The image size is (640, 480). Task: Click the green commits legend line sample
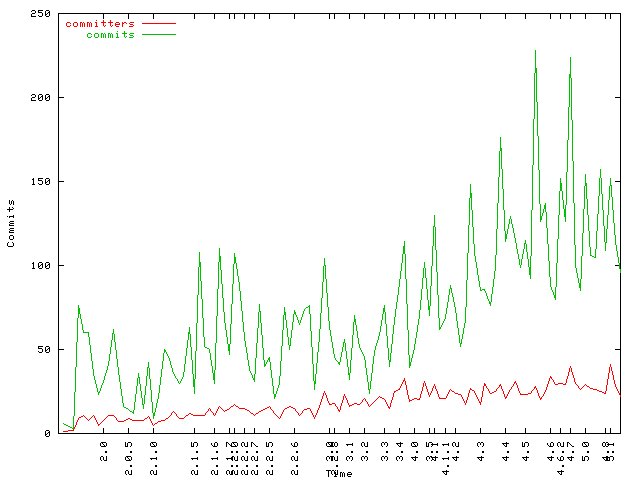click(x=158, y=34)
